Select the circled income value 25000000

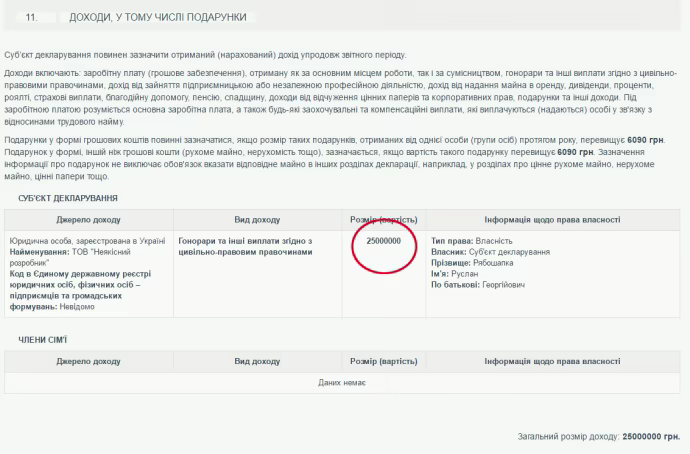[383, 241]
